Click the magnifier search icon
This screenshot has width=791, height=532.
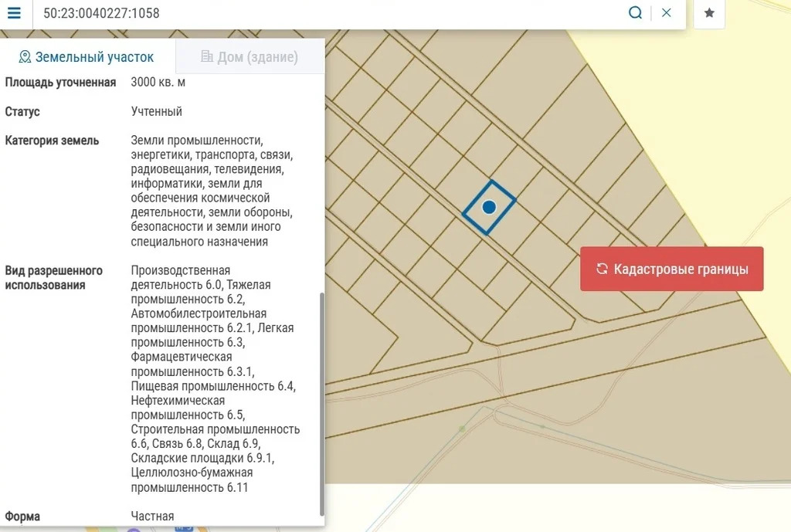(635, 13)
